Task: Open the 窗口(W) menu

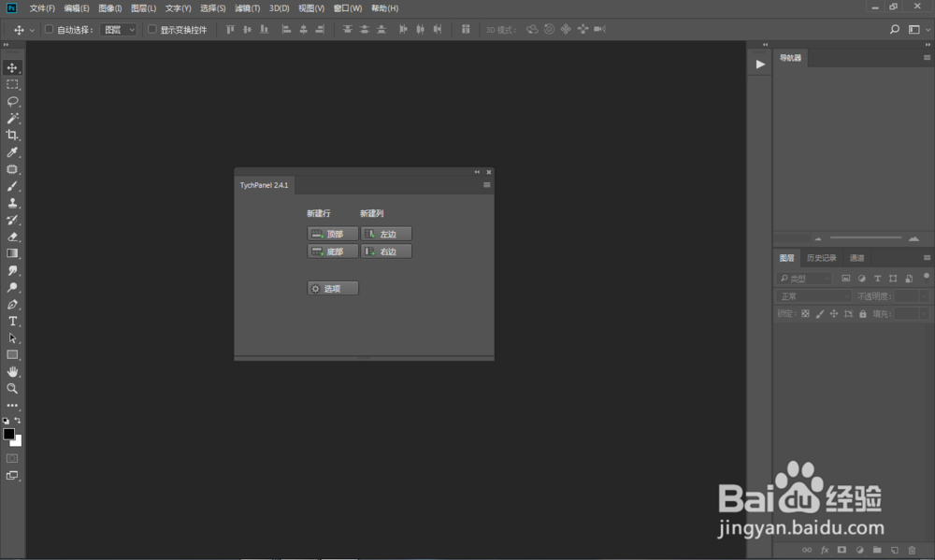Action: [348, 8]
